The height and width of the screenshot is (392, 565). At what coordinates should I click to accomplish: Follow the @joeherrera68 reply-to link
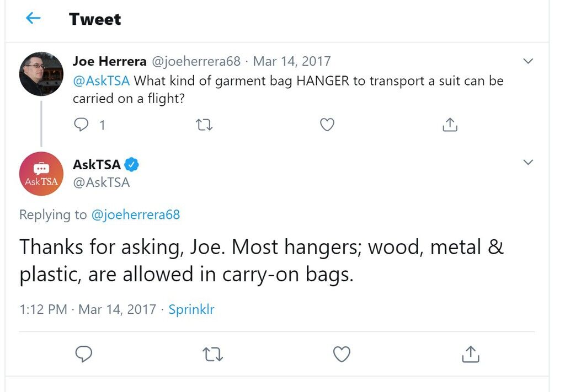click(x=136, y=214)
